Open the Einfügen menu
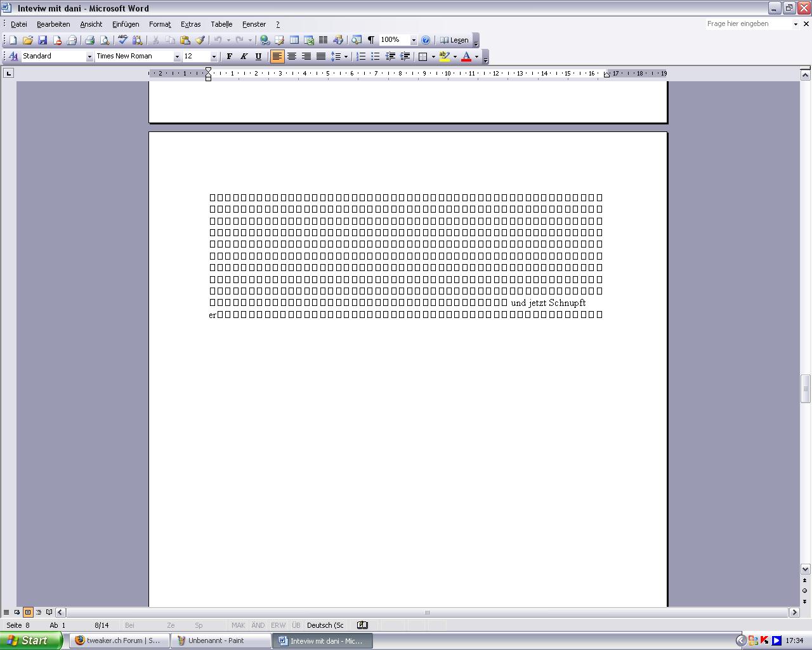The height and width of the screenshot is (650, 812). (x=126, y=24)
